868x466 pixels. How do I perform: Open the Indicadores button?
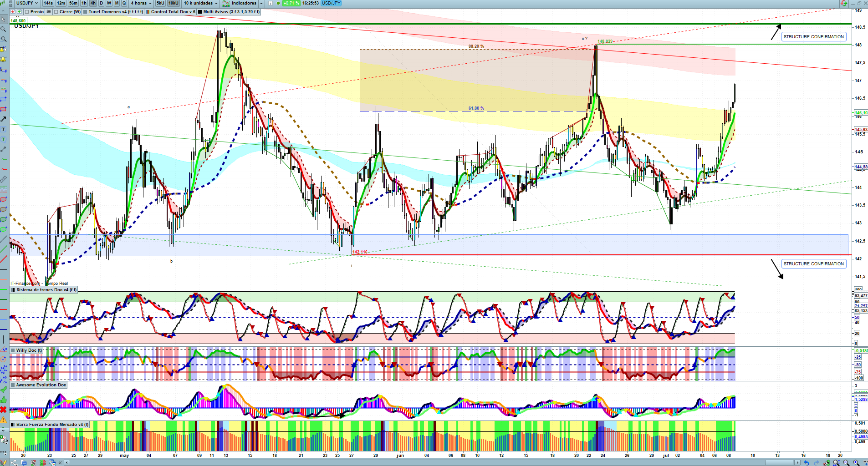tap(240, 3)
